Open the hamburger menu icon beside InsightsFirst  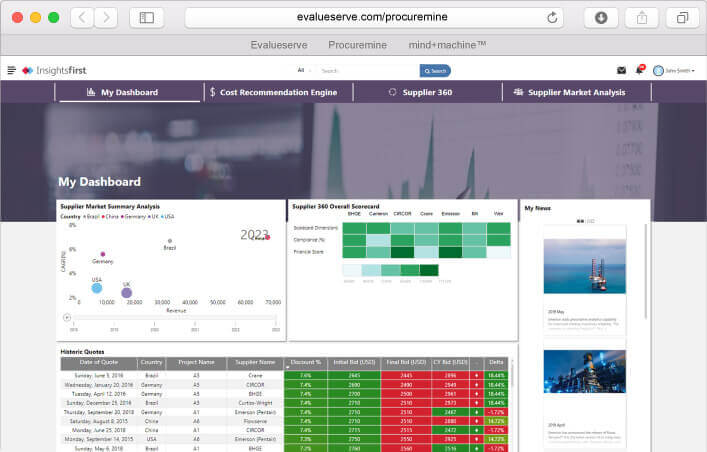[12, 70]
